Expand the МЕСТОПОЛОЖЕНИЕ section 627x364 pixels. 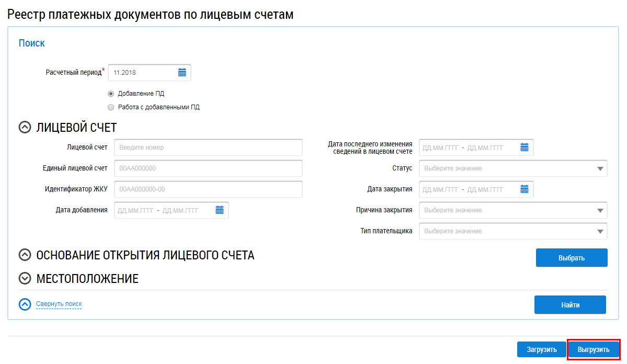(x=25, y=279)
